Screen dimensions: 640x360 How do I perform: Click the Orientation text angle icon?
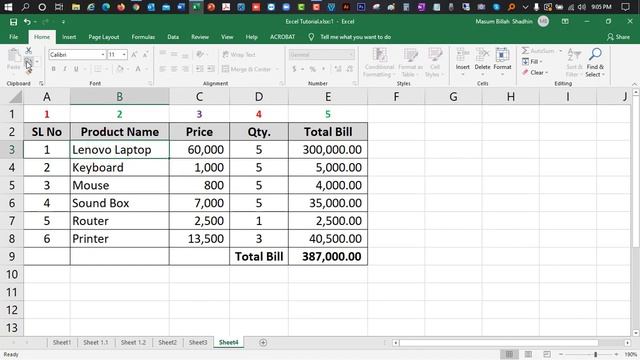click(x=200, y=54)
